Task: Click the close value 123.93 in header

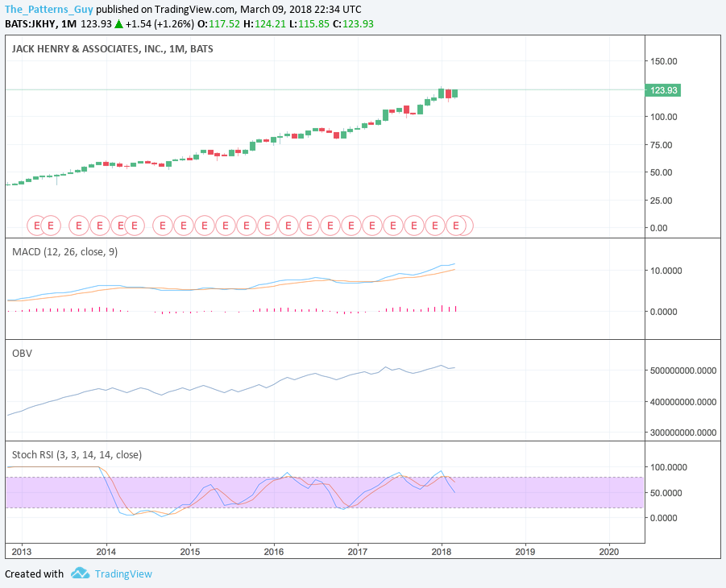Action: coord(358,23)
